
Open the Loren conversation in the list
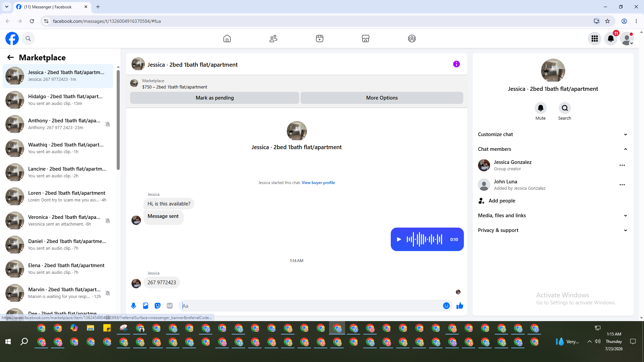58,197
